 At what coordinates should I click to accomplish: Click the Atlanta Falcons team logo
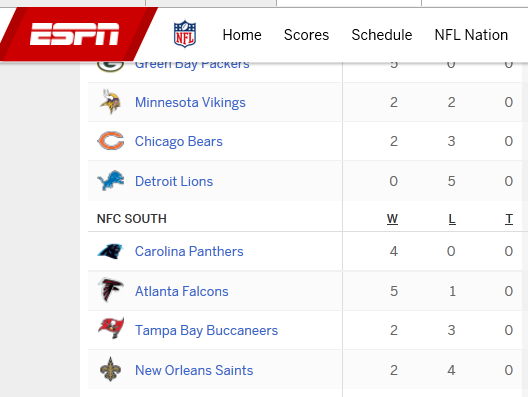click(110, 290)
